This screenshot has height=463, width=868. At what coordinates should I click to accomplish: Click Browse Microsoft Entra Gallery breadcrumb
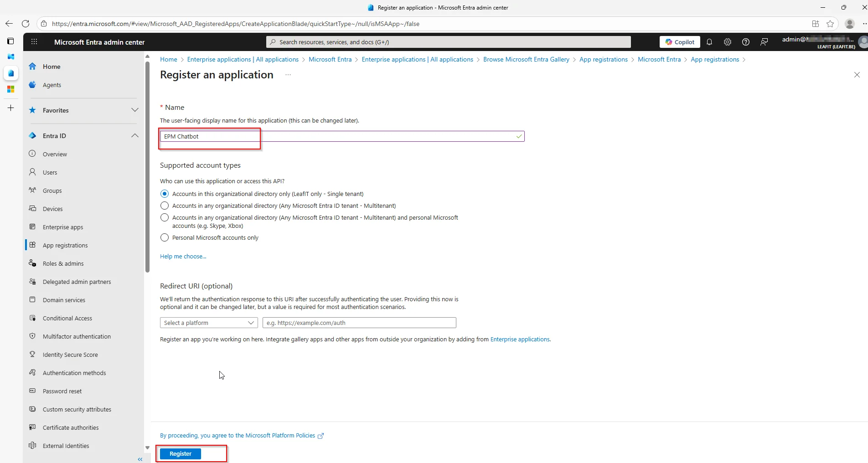526,59
